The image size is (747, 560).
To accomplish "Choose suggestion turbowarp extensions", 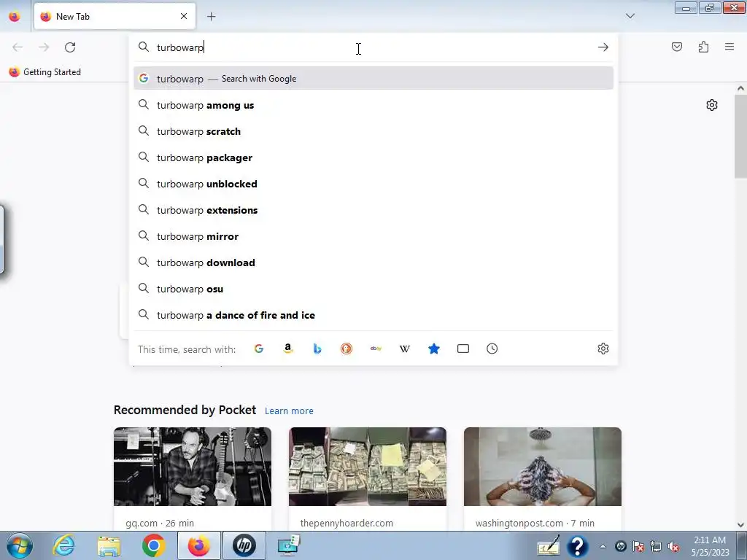I will (x=373, y=210).
